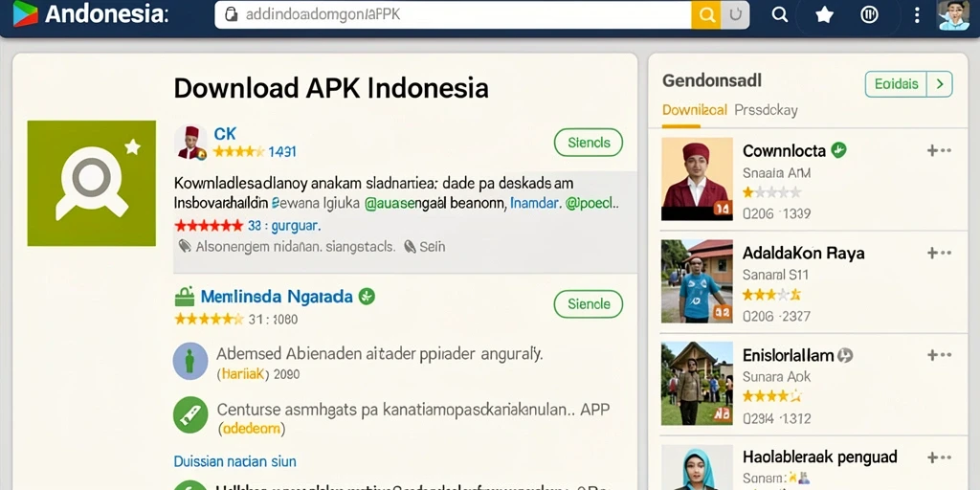Click the Sanaral S11 subtitle
980x490 pixels.
[775, 275]
